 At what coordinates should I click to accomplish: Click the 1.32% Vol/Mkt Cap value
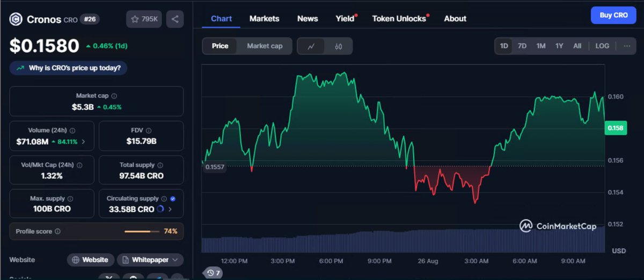(x=52, y=176)
